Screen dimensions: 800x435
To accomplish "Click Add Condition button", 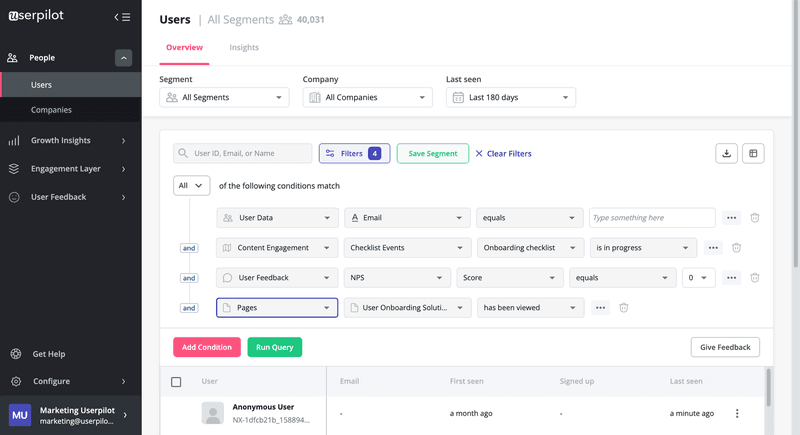I will pos(207,347).
